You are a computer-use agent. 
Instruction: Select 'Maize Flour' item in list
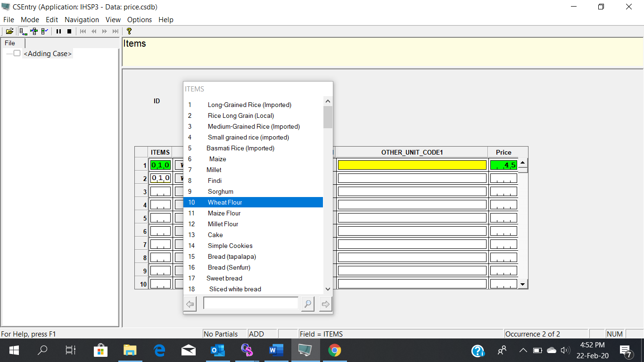pyautogui.click(x=253, y=213)
